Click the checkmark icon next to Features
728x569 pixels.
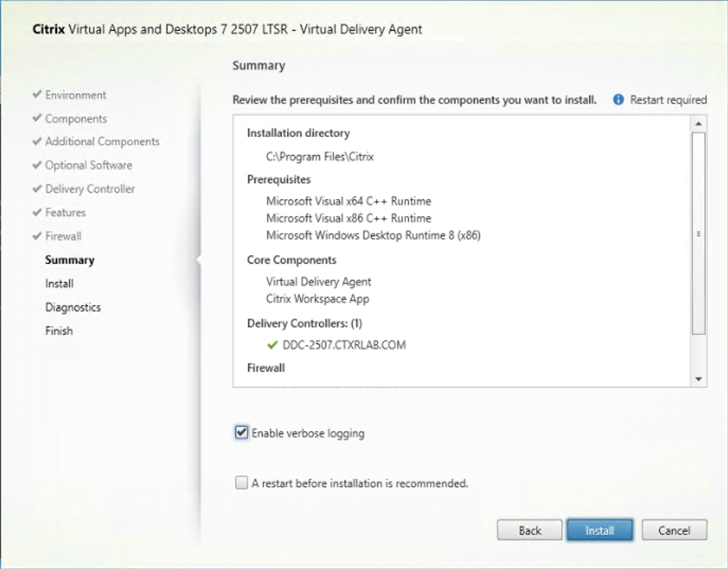pos(36,212)
